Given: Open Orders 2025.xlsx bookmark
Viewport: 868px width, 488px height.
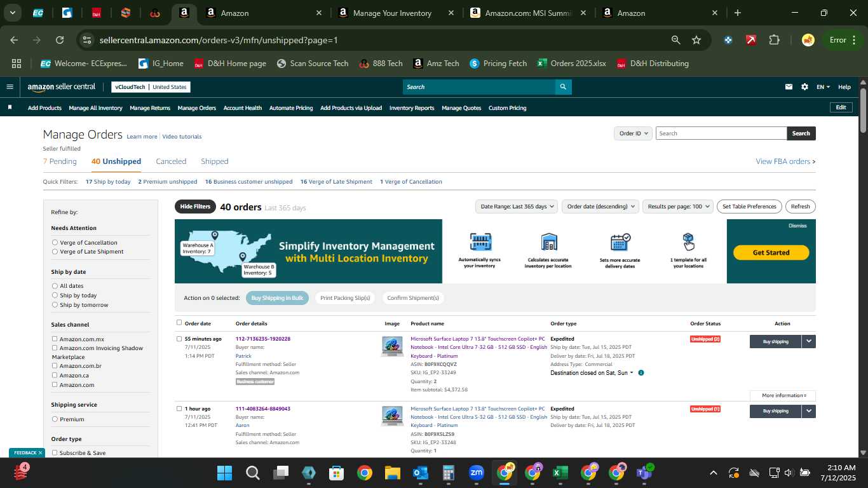Looking at the screenshot, I should coord(571,64).
